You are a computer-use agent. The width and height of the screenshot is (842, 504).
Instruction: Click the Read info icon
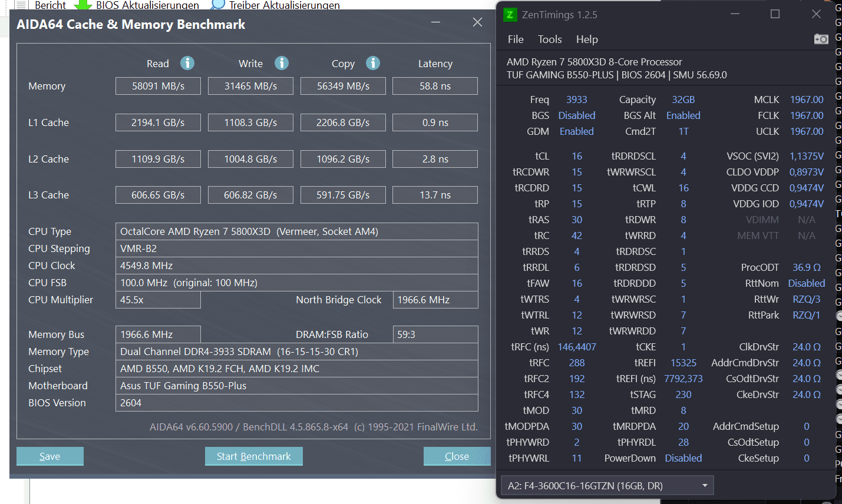pos(187,63)
